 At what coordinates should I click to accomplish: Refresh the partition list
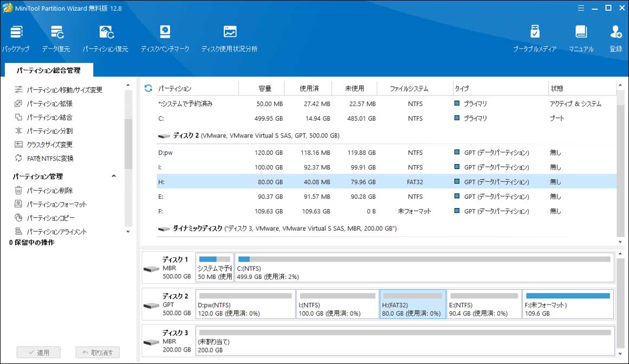[148, 88]
